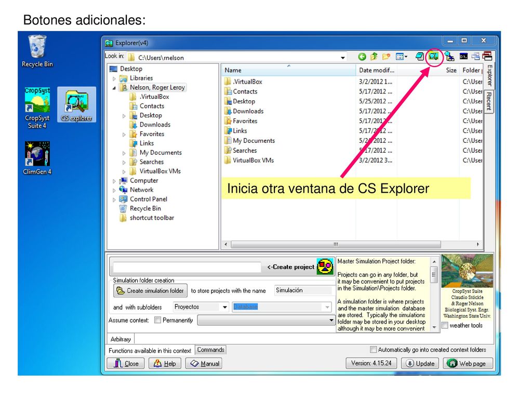Select the Downloads folder icon in file list
The width and height of the screenshot is (532, 399).
(x=228, y=111)
